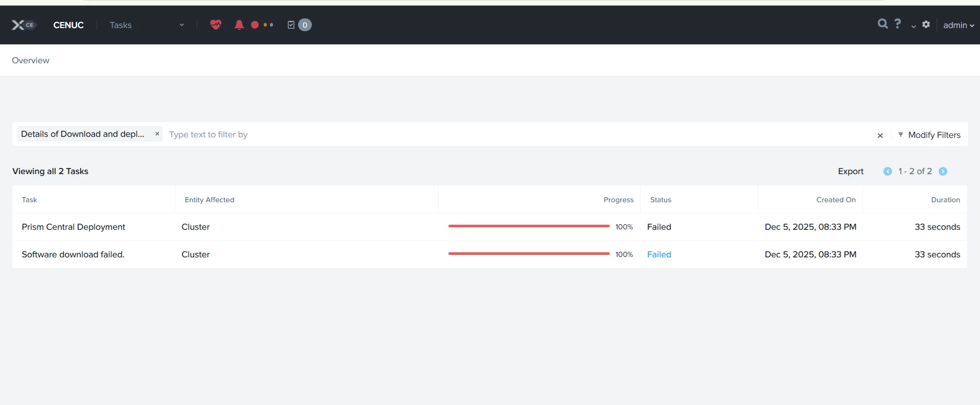Click the Viewing all 2 Tasks label
This screenshot has height=405, width=980.
point(50,171)
